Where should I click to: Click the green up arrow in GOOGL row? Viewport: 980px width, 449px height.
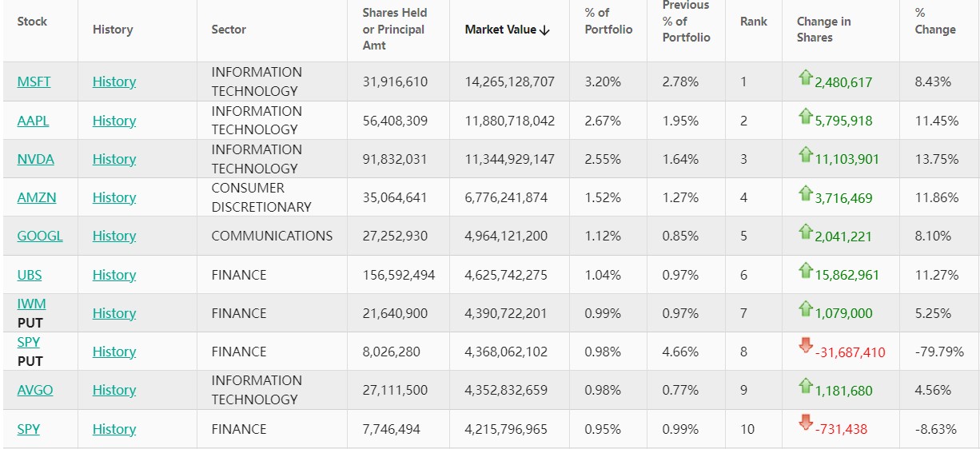805,232
